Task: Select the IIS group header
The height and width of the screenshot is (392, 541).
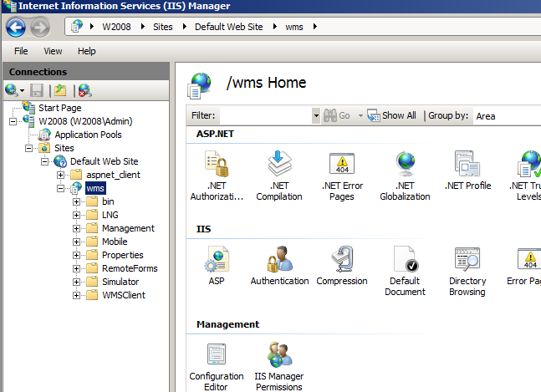Action: tap(203, 229)
